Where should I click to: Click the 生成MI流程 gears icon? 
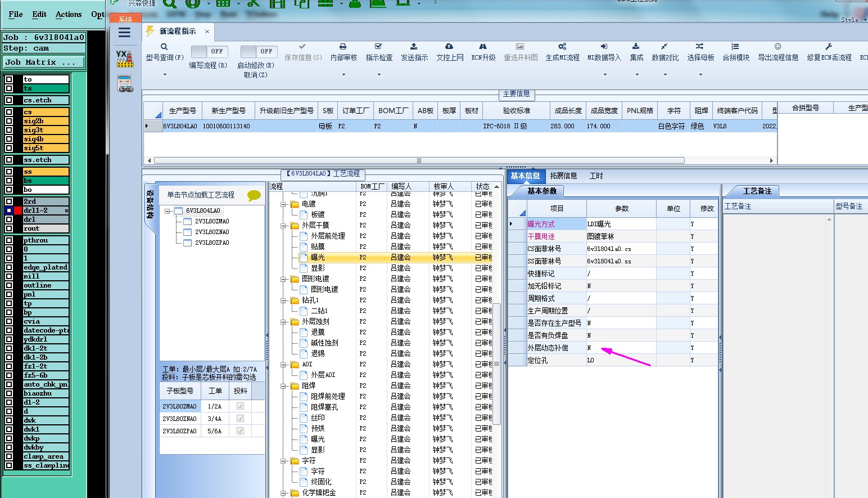pos(562,47)
